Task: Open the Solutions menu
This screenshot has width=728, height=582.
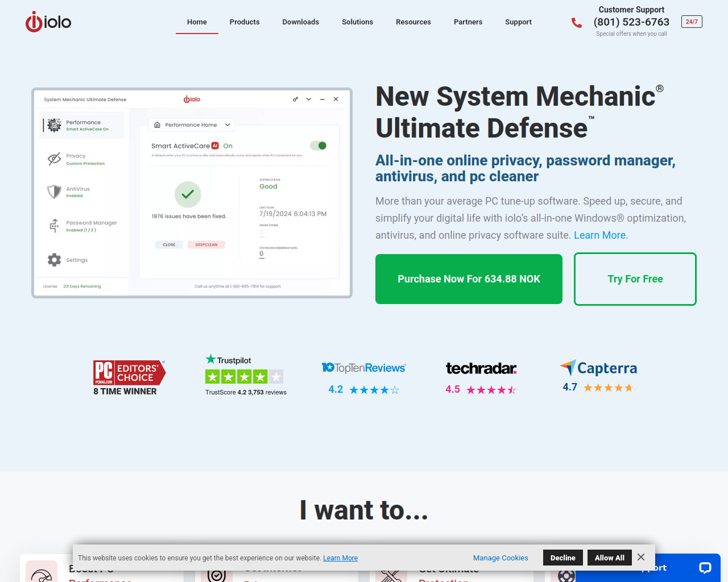Action: pos(358,22)
